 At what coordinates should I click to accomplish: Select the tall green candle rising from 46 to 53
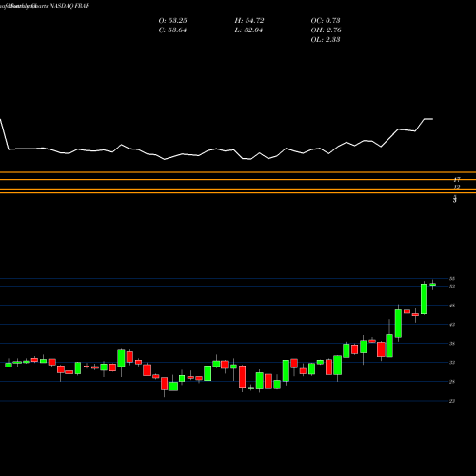(x=424, y=299)
